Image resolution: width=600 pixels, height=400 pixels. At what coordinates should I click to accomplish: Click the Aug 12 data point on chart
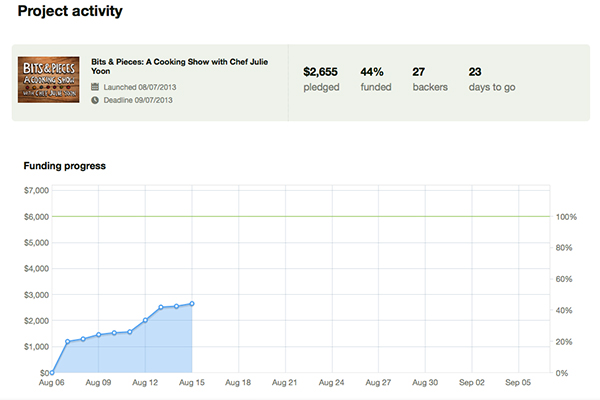pyautogui.click(x=145, y=321)
